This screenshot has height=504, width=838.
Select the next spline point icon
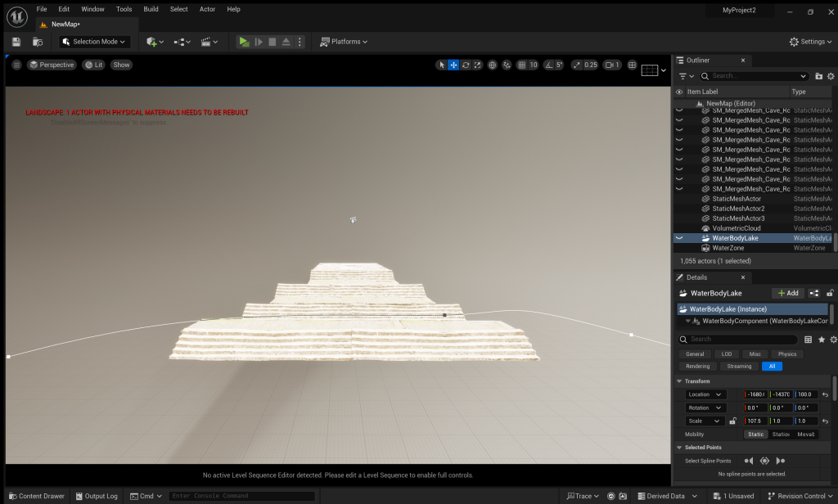pos(780,461)
